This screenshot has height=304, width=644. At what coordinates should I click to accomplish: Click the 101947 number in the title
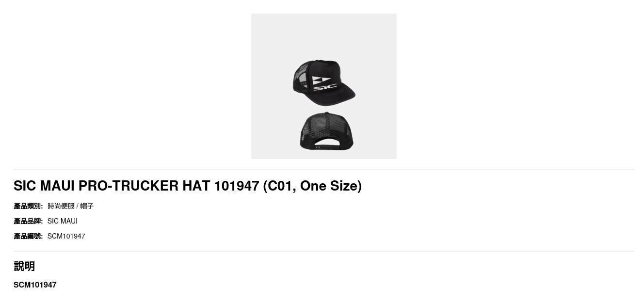pos(237,186)
